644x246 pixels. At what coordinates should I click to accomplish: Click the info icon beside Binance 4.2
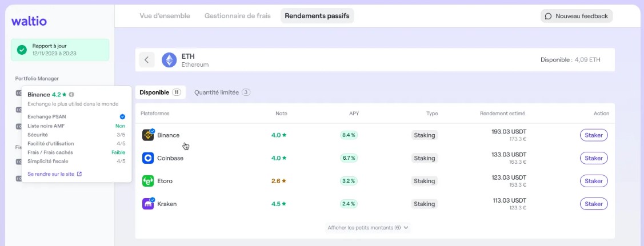click(71, 94)
